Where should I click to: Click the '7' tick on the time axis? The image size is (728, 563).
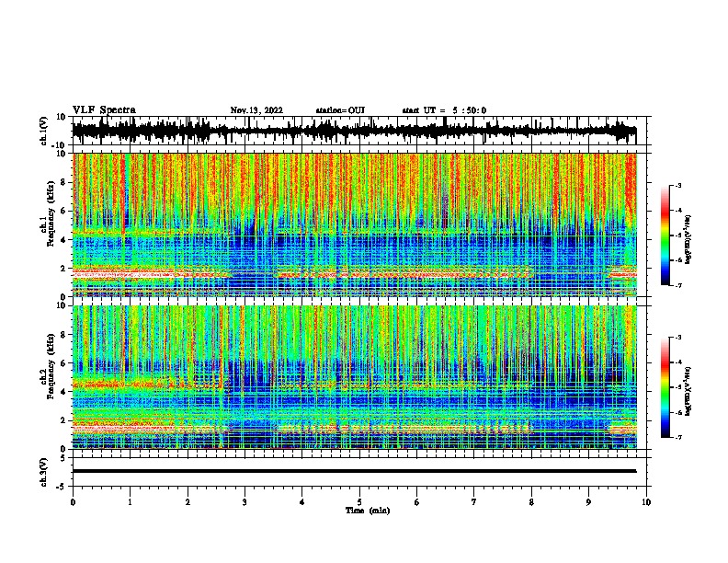(474, 502)
